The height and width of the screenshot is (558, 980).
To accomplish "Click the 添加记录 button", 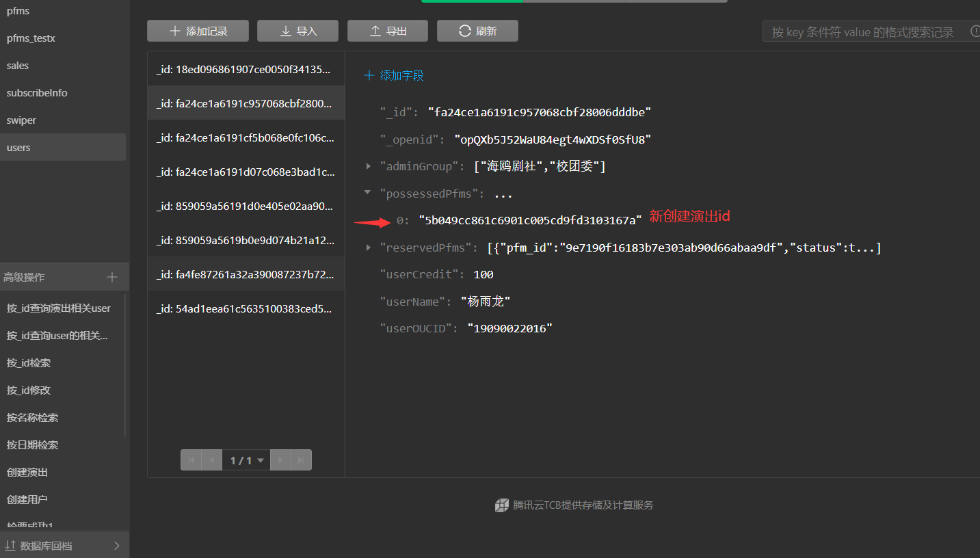I will pos(198,31).
